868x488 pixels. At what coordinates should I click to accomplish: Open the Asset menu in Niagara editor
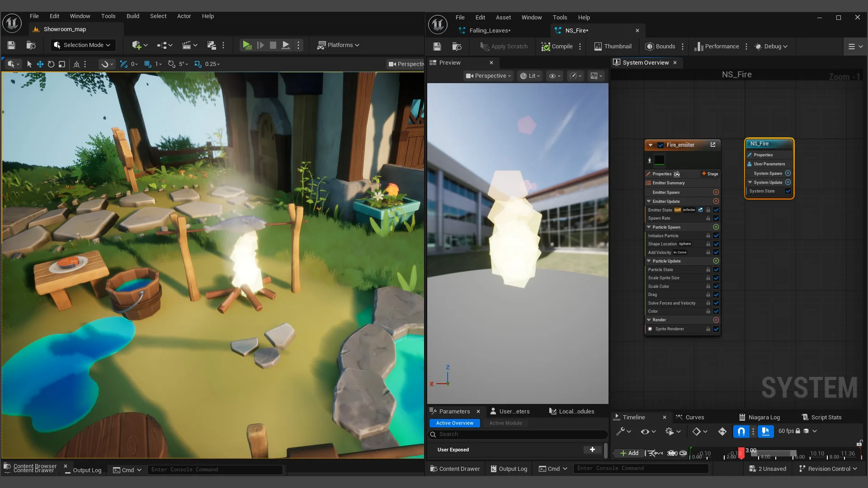click(x=503, y=17)
